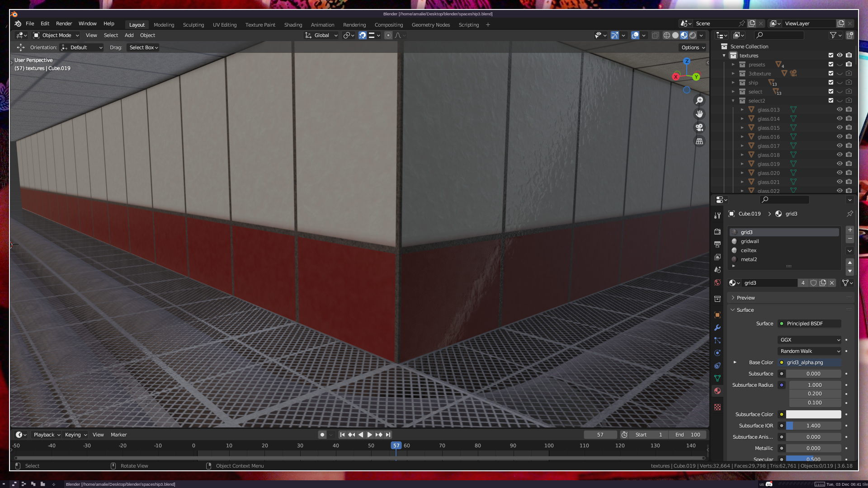868x488 pixels.
Task: Click the zoom view magnifier icon
Action: (699, 100)
